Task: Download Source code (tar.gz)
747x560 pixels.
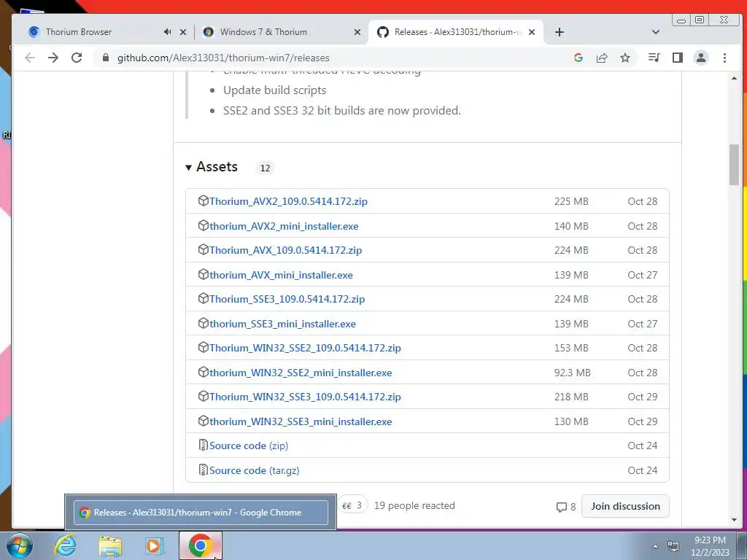Action: coord(255,470)
